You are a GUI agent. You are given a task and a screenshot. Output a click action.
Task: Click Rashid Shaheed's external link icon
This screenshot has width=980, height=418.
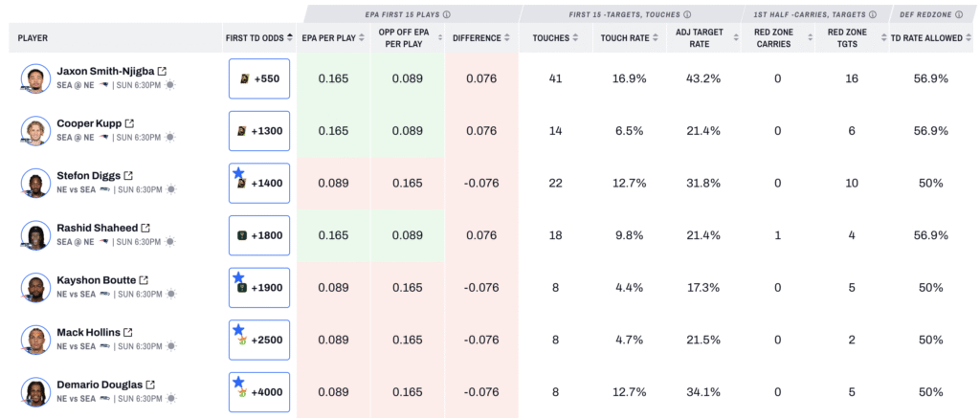tap(145, 228)
